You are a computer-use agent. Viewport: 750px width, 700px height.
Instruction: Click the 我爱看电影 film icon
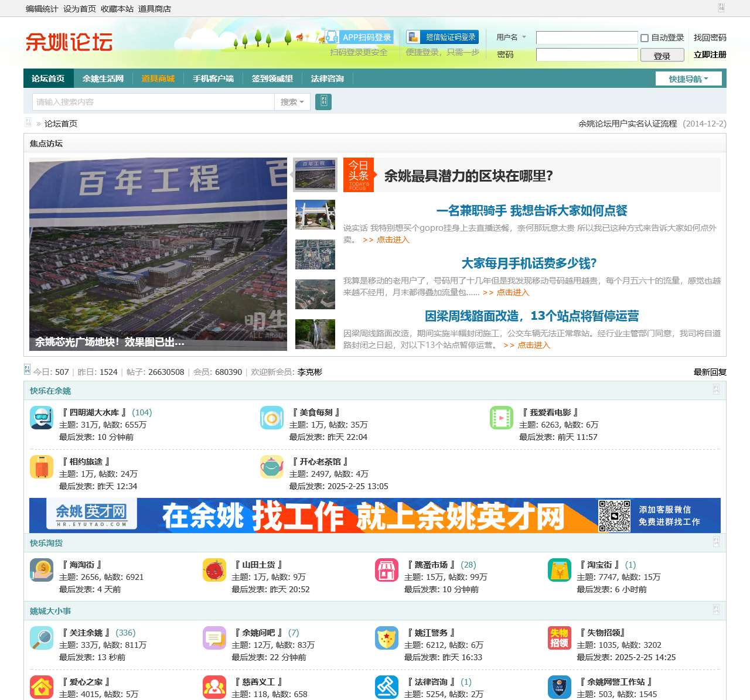coord(502,418)
